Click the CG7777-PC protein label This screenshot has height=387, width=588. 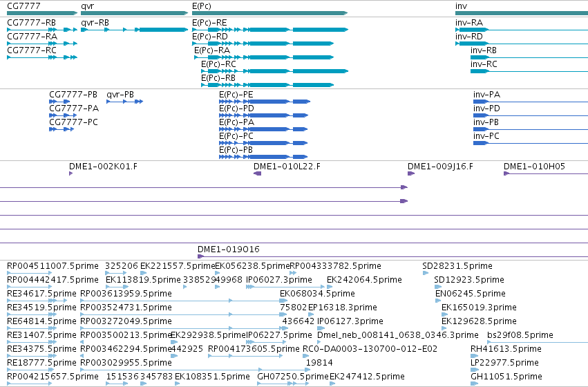[x=73, y=122]
